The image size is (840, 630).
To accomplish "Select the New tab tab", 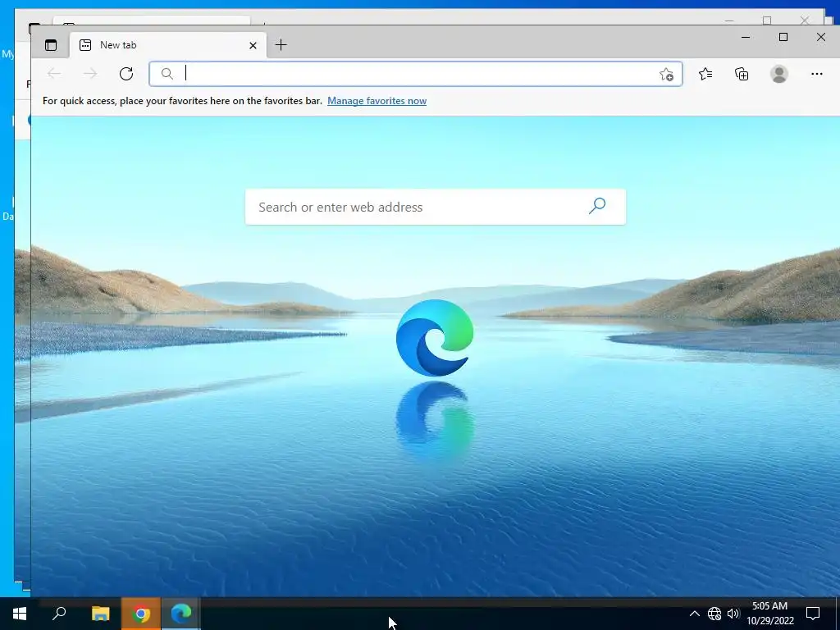I will click(x=167, y=45).
